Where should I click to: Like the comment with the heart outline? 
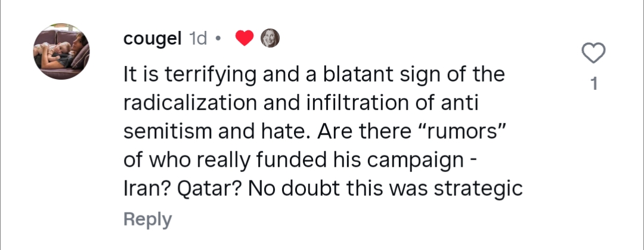coord(592,54)
